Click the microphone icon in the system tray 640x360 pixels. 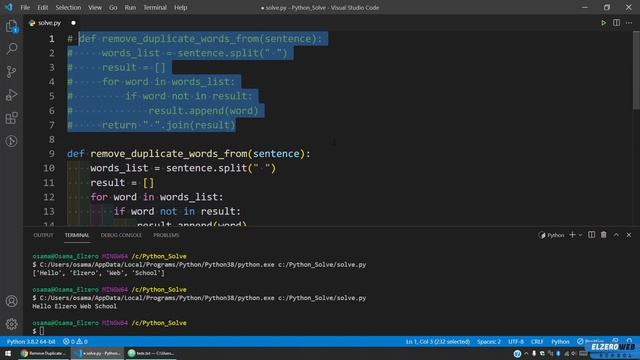click(533, 353)
